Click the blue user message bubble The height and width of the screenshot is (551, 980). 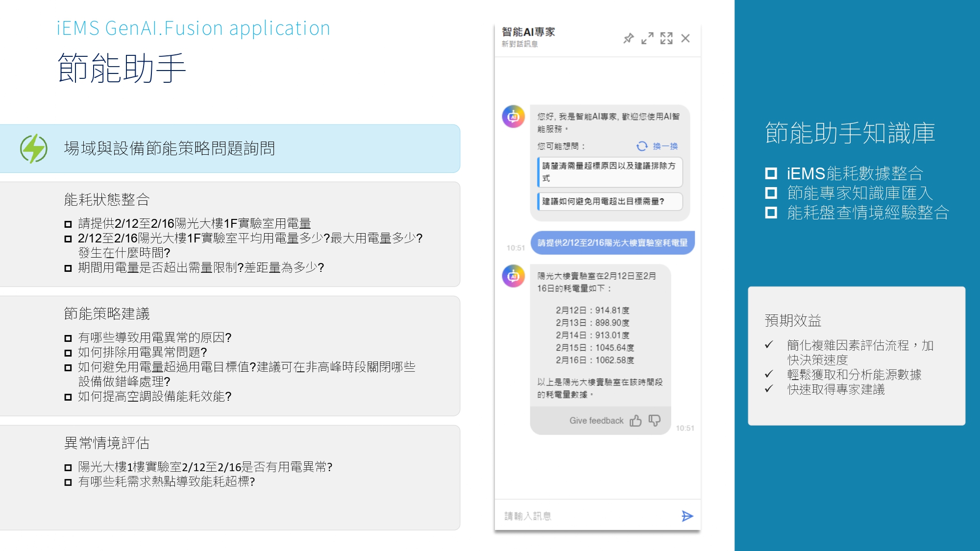click(x=612, y=242)
